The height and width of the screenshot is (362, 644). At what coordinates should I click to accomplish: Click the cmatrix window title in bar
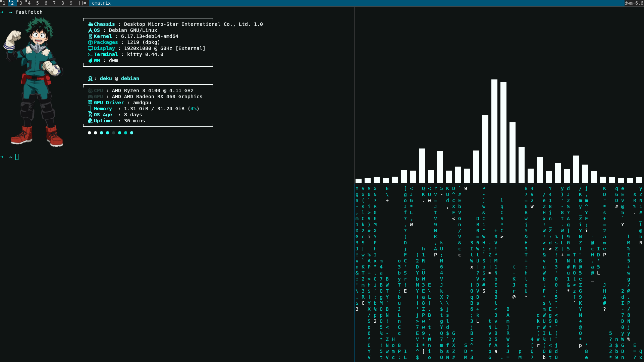(x=101, y=3)
